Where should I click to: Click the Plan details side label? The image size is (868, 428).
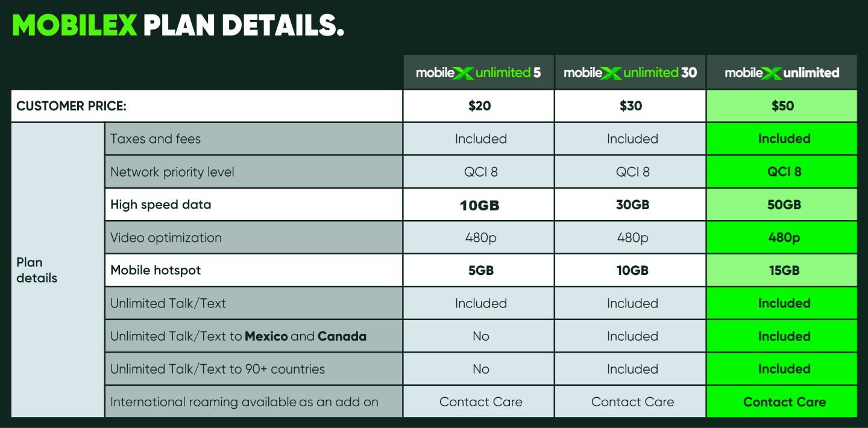[x=37, y=270]
